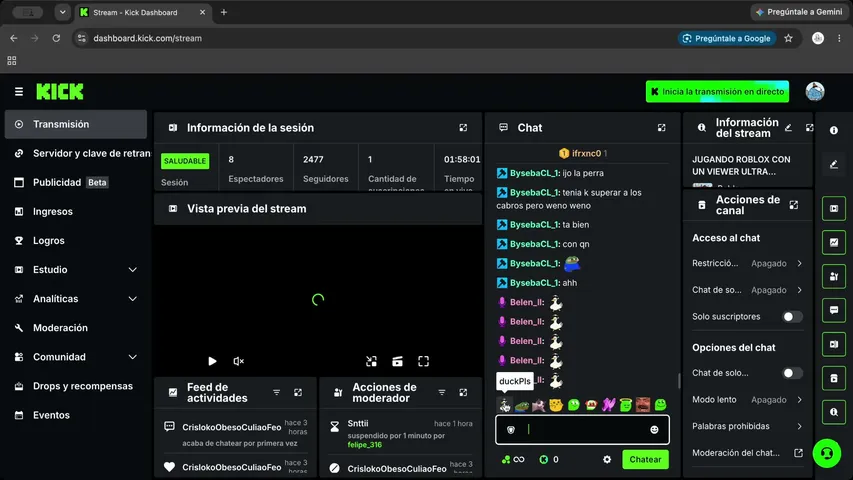Screen dimensions: 853x480
Task: Edit the Información del stream with pencil icon
Action: (x=788, y=127)
